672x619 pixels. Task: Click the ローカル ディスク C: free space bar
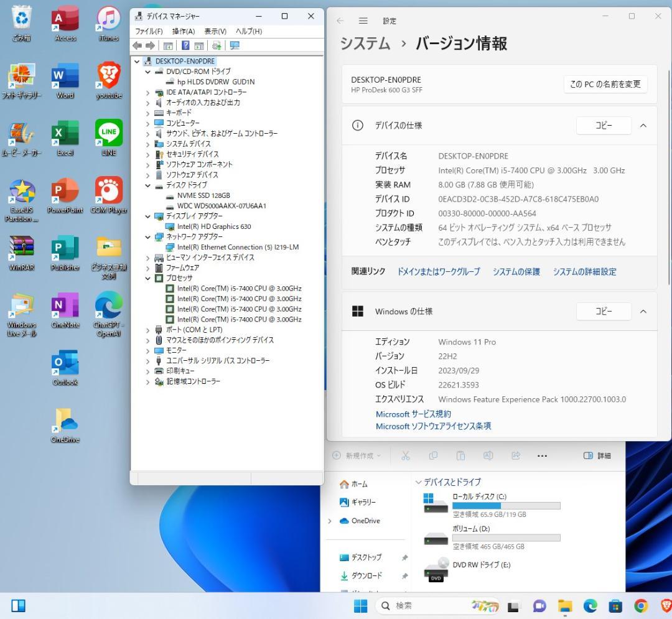click(x=507, y=506)
